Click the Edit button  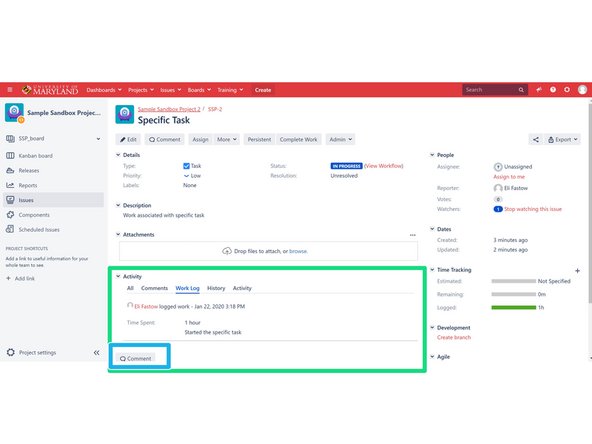click(x=128, y=139)
